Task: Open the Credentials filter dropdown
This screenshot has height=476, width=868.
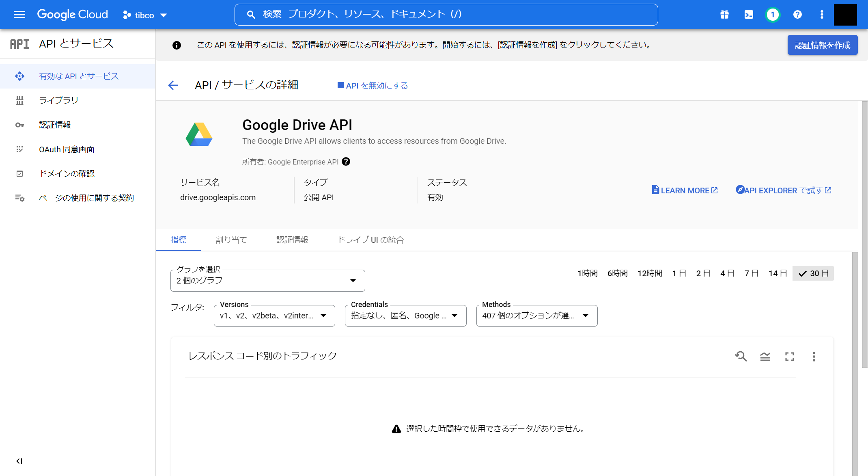Action: [x=405, y=316]
